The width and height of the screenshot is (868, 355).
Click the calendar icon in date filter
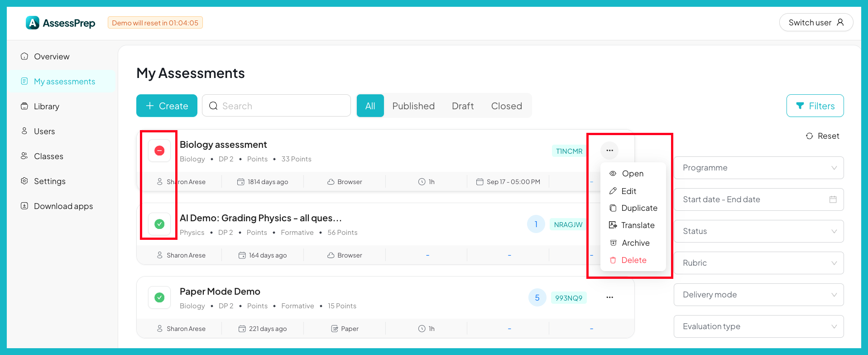tap(833, 199)
